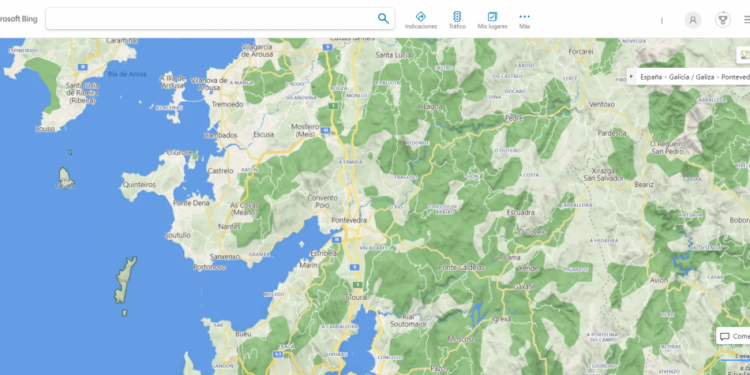This screenshot has height=375, width=750.
Task: Click the Forcarei label
Action: [581, 51]
